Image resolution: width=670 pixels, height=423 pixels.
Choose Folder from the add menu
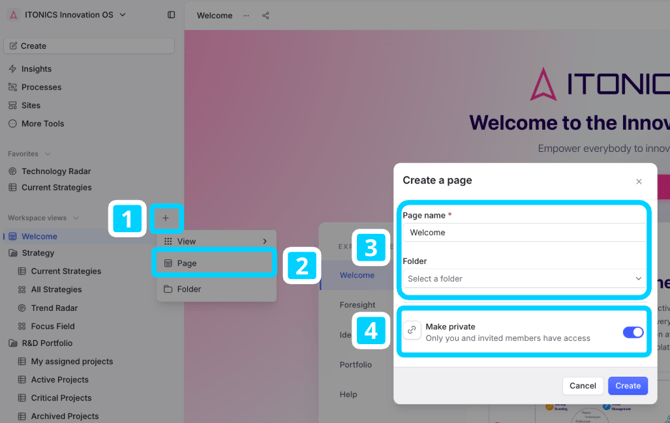(x=216, y=289)
